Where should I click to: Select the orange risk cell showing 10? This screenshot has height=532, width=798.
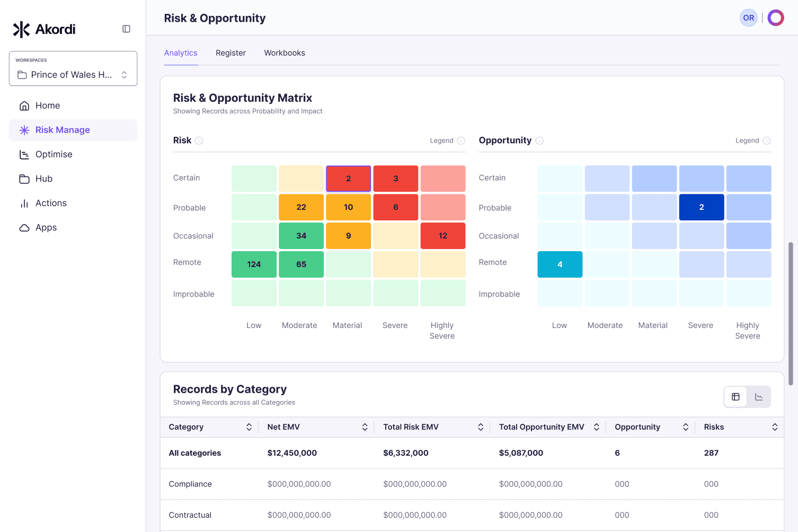pos(348,207)
